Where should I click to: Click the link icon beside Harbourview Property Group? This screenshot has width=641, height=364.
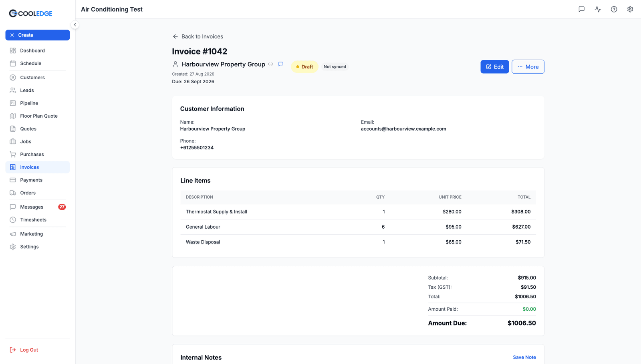(271, 64)
